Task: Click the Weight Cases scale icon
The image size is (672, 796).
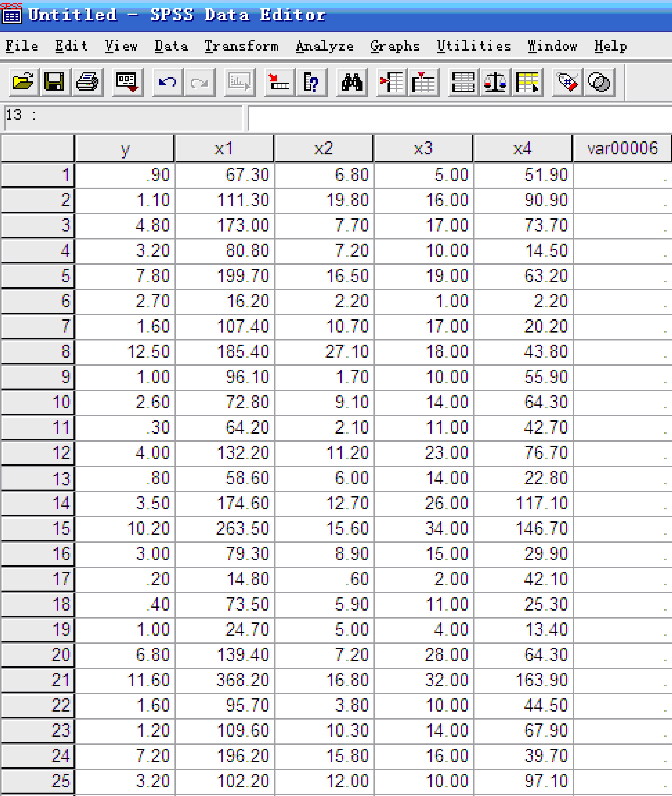Action: [496, 82]
